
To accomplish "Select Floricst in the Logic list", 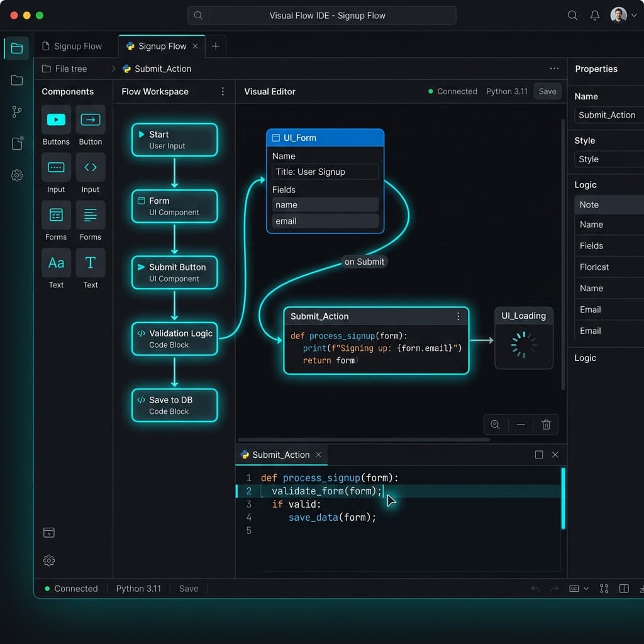I will click(609, 267).
